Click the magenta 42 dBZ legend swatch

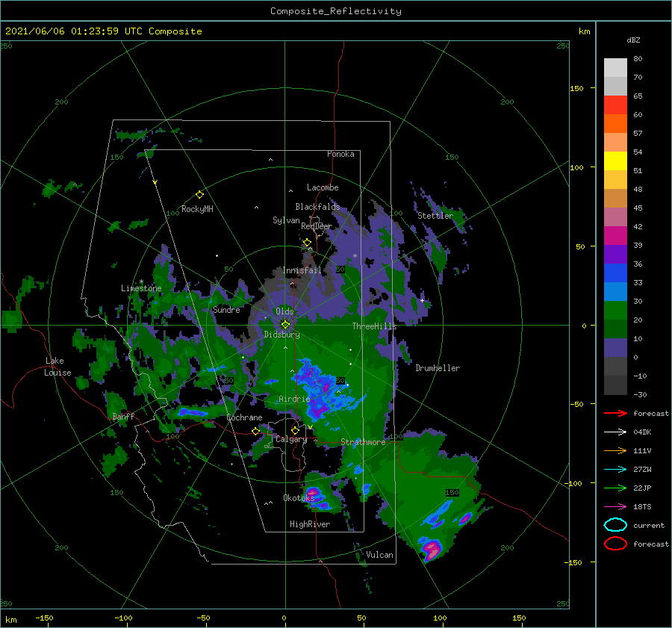pos(615,235)
